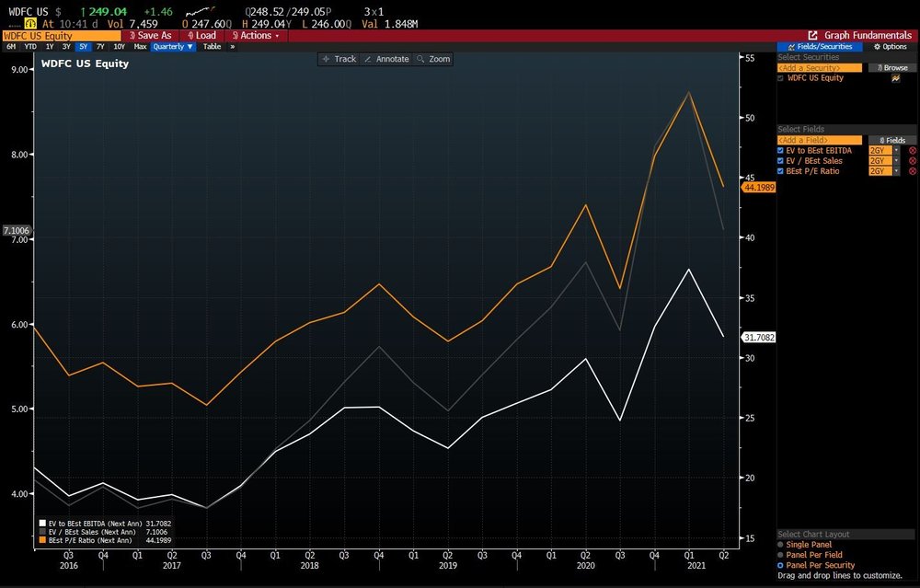920x588 pixels.
Task: Remove the EV / BEst Sales field
Action: pos(913,161)
